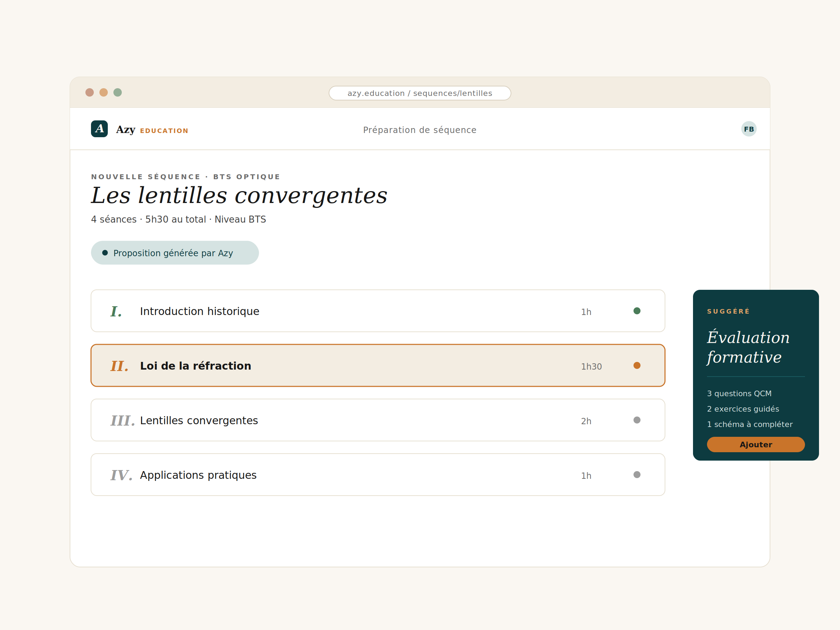The height and width of the screenshot is (630, 840).
Task: Click the 2h duration of Lentilles convergentes
Action: click(x=586, y=421)
